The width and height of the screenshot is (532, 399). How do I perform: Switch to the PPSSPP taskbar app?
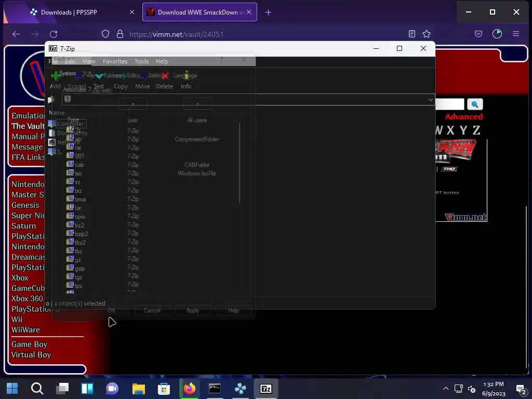click(x=240, y=389)
